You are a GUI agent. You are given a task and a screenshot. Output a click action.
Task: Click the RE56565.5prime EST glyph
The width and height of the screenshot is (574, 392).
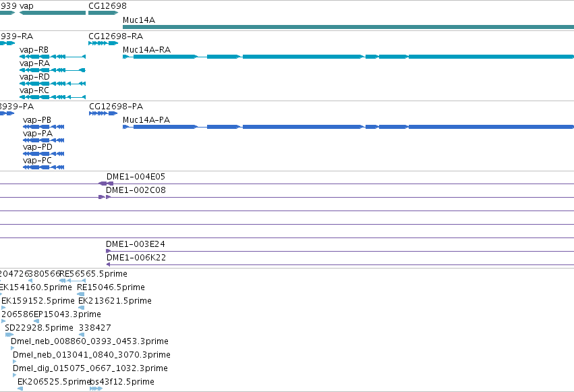(x=72, y=281)
